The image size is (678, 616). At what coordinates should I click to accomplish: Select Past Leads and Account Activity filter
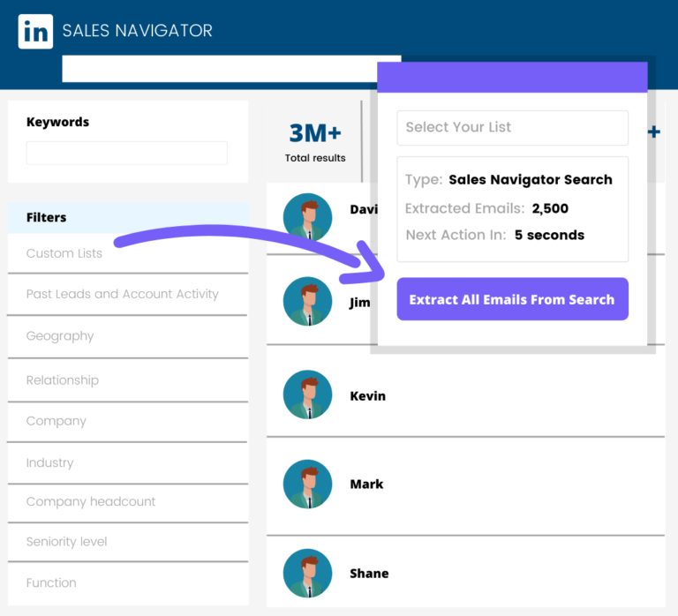[x=123, y=294]
